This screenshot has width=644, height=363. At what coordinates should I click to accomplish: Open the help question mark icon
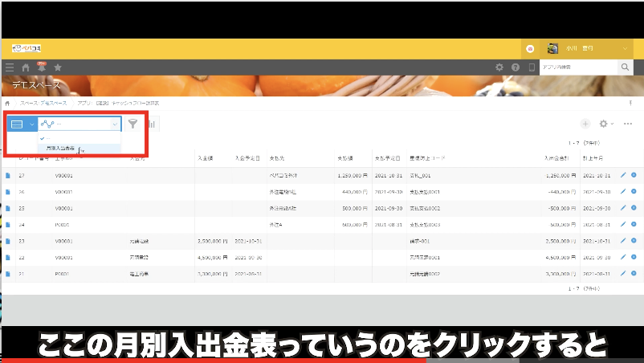pyautogui.click(x=516, y=68)
